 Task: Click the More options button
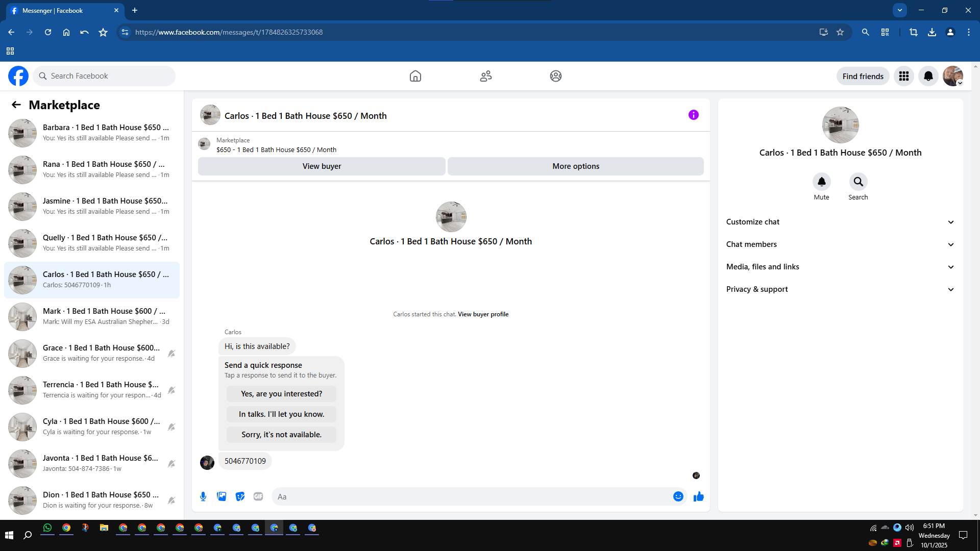576,166
